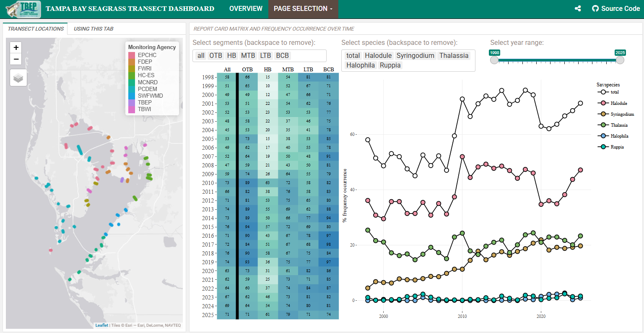
Task: Go to the Overview page
Action: click(x=246, y=9)
